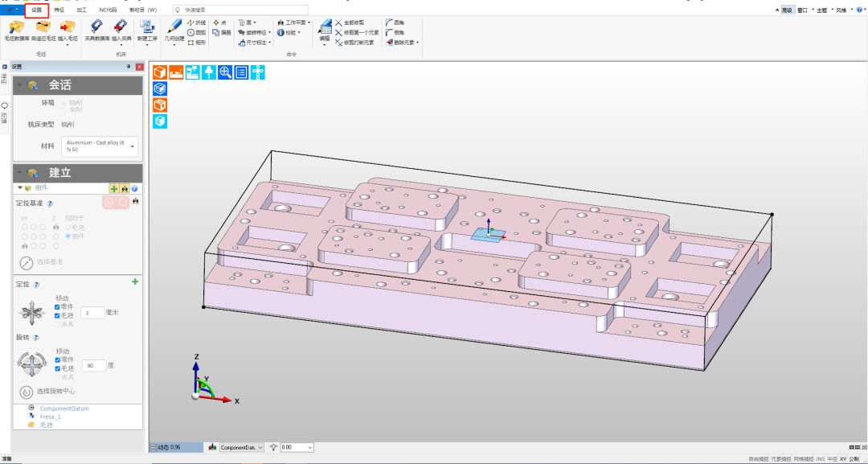The height and width of the screenshot is (464, 868).
Task: Select the 点 point tool
Action: [219, 23]
